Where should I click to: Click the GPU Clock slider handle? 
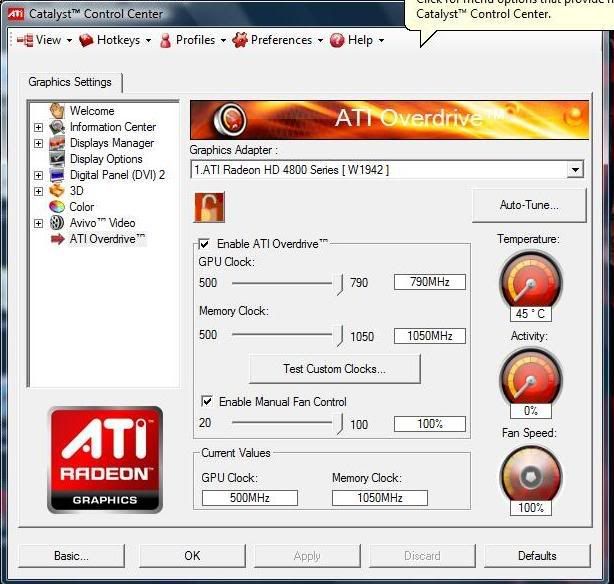tap(340, 284)
